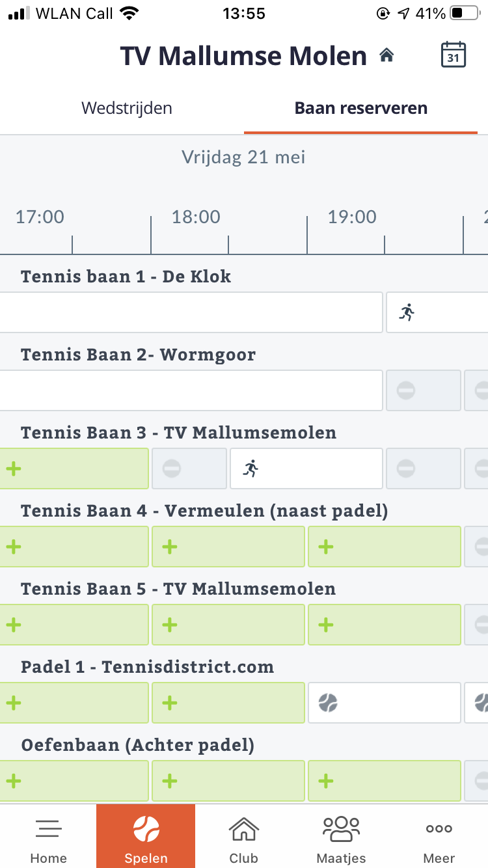This screenshot has height=868, width=488.
Task: Reserve Oefenbaan at 18:00
Action: coord(228,781)
